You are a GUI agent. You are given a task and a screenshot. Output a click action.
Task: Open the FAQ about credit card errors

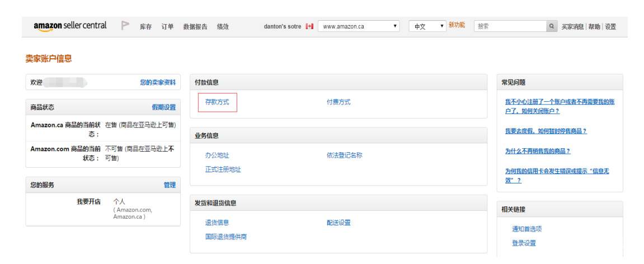pyautogui.click(x=557, y=176)
